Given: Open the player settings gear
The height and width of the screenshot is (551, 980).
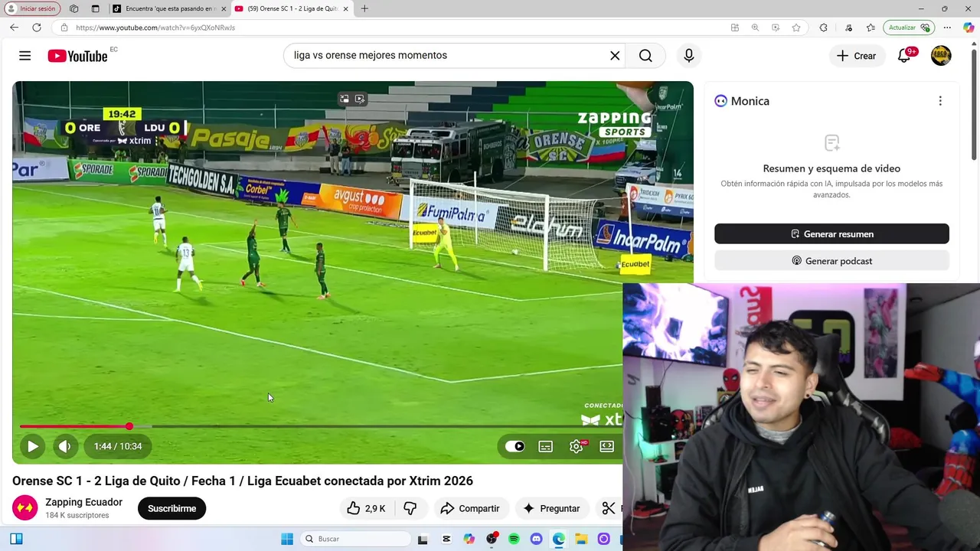Looking at the screenshot, I should [577, 446].
